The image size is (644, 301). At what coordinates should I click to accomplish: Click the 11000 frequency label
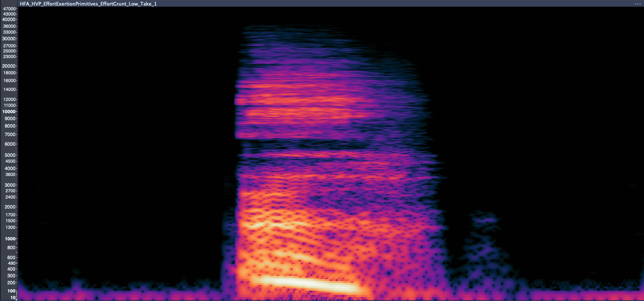coord(9,105)
